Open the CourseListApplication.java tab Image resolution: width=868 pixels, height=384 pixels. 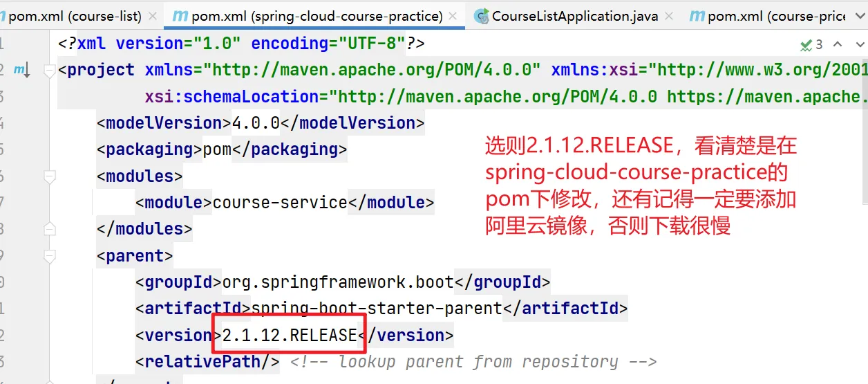(575, 15)
